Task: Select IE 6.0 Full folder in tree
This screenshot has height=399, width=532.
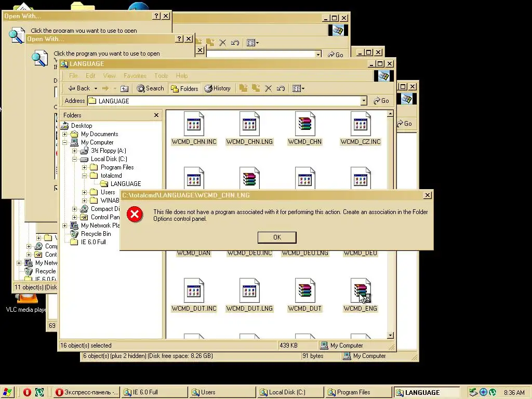Action: pos(94,242)
